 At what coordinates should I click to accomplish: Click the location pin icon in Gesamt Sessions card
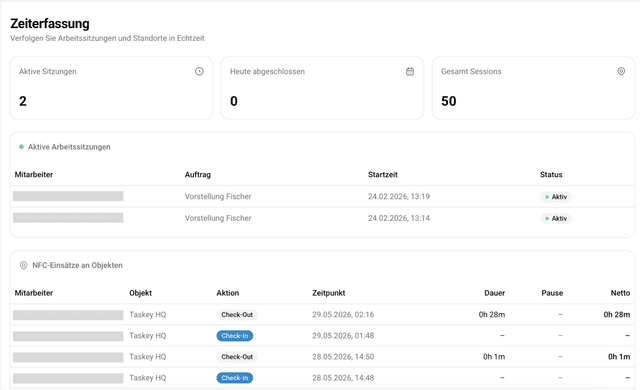pyautogui.click(x=621, y=71)
